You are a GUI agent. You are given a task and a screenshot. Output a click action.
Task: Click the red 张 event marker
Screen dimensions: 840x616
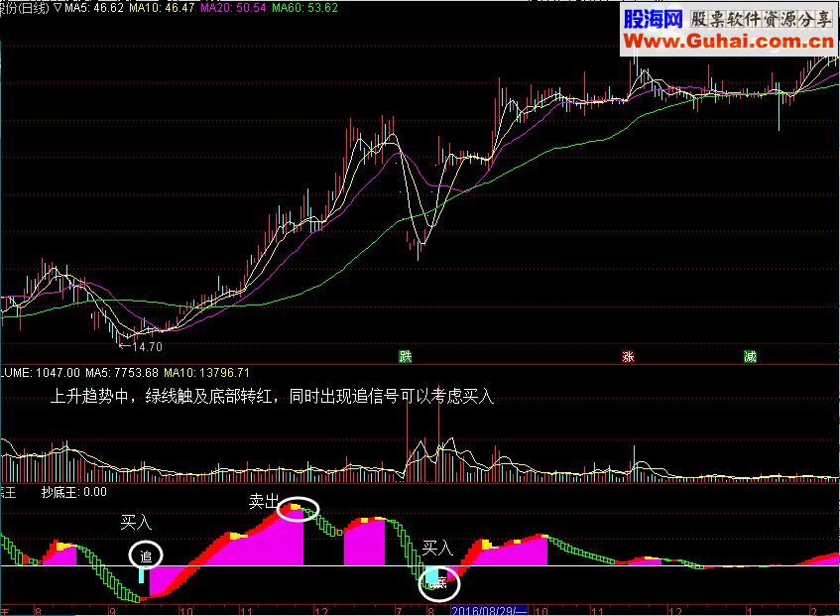click(628, 356)
